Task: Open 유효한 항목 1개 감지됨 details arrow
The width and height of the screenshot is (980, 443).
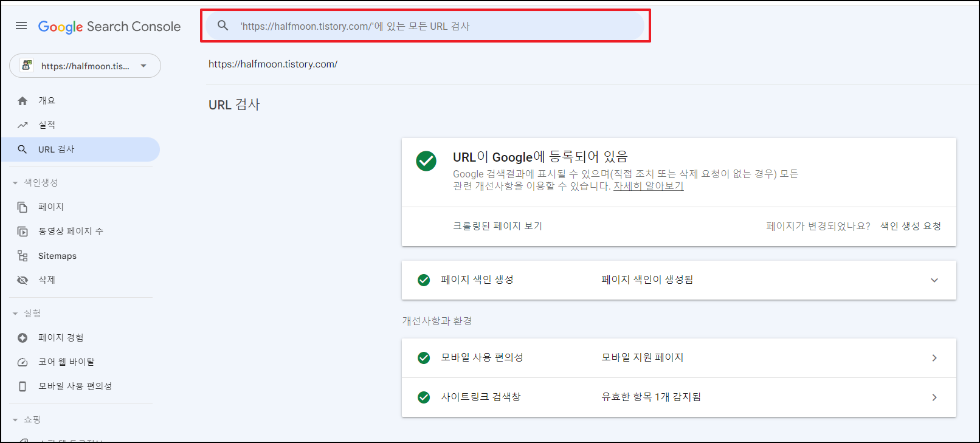Action: point(934,397)
